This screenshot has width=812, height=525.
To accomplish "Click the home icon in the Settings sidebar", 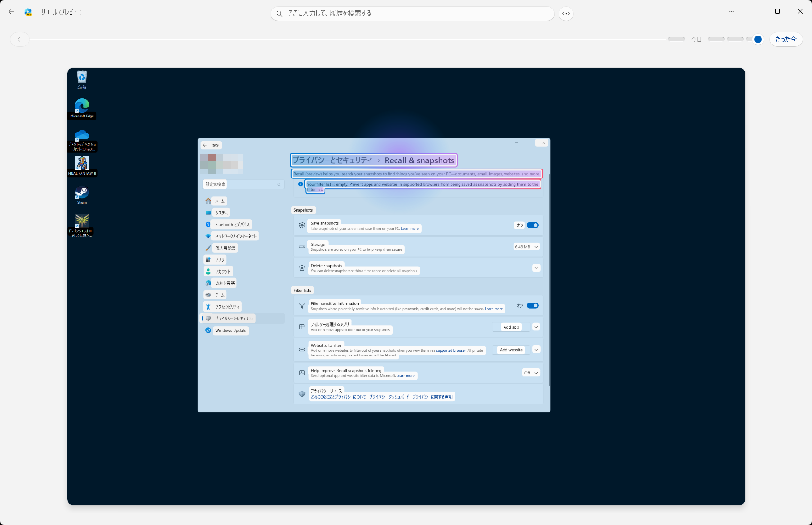I will point(208,201).
